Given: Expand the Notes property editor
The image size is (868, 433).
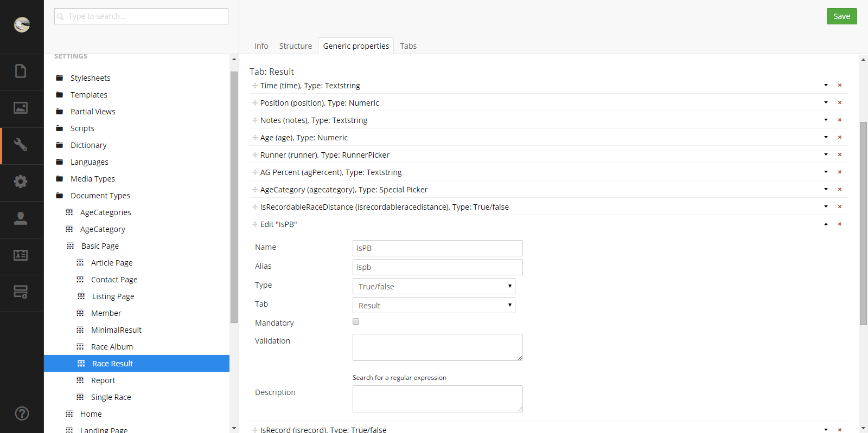Looking at the screenshot, I should (826, 120).
